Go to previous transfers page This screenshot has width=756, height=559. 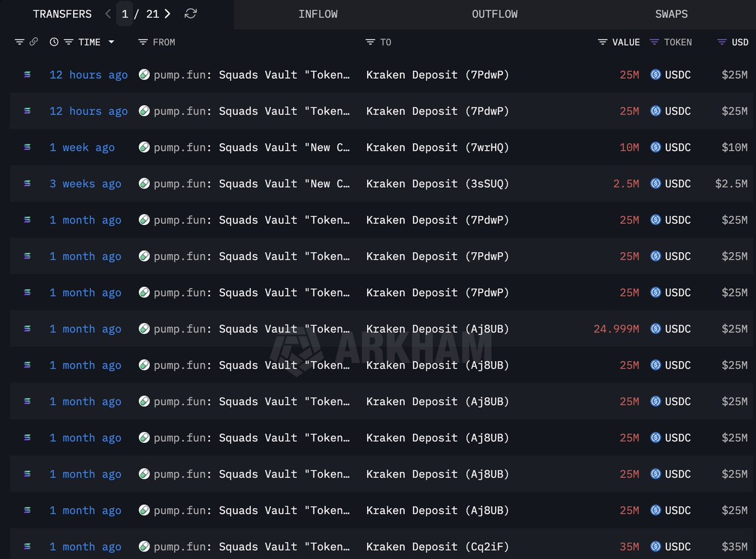108,14
